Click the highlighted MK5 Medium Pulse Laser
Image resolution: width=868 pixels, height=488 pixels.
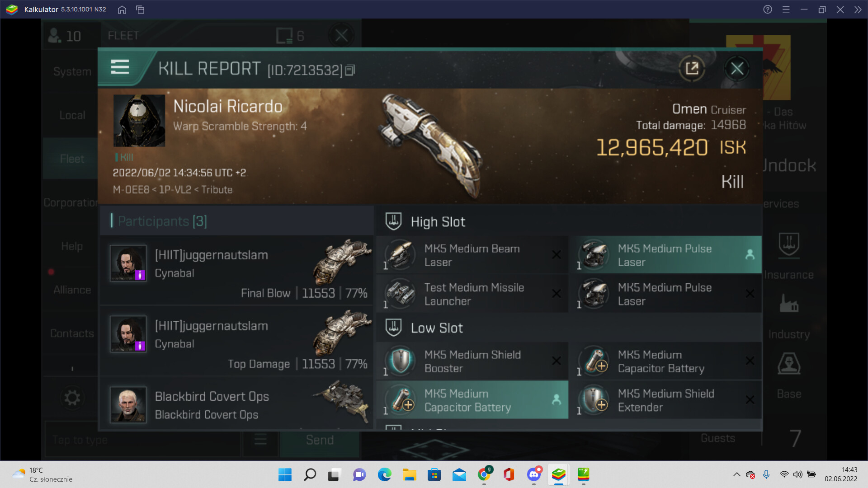pos(665,255)
